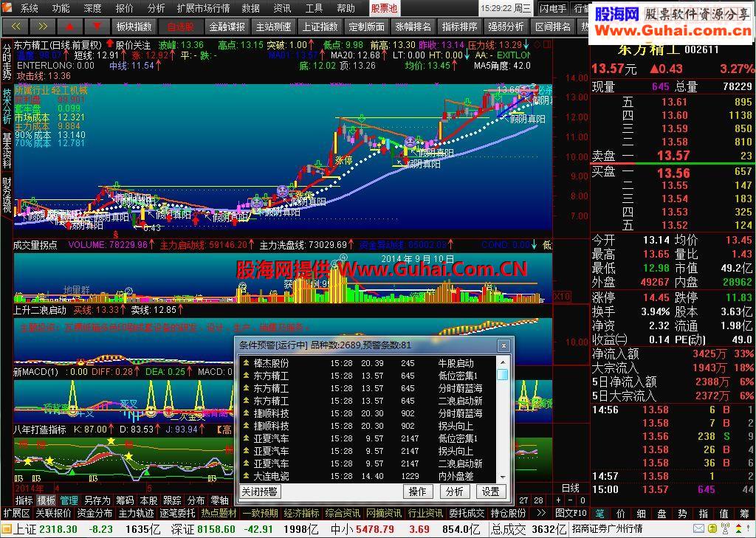756x538 pixels.
Task: Click 招商证券广州行情 in the status bar
Action: pyautogui.click(x=608, y=529)
